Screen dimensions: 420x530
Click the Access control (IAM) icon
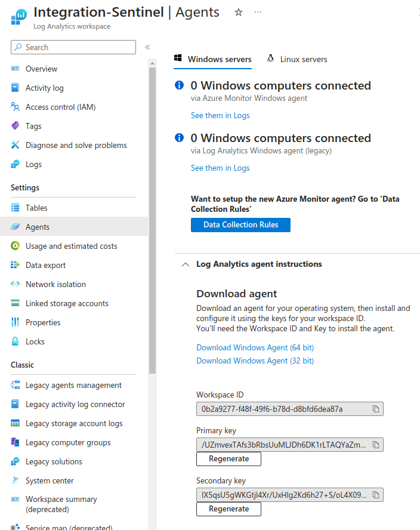(x=16, y=107)
